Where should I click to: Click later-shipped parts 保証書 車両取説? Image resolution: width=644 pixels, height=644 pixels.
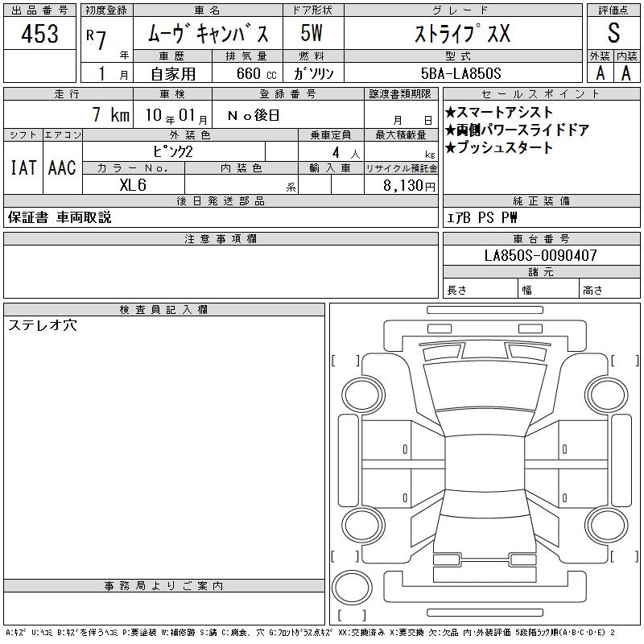pyautogui.click(x=60, y=217)
